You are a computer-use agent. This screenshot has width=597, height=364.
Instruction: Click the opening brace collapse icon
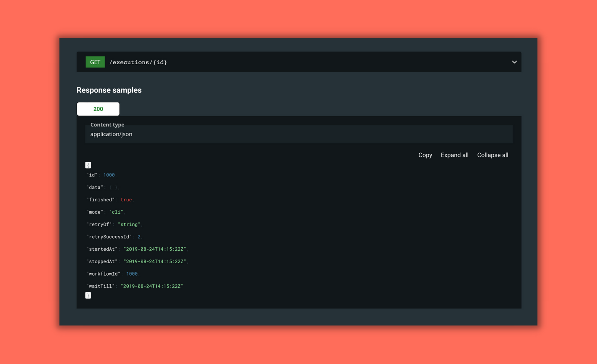pyautogui.click(x=88, y=164)
